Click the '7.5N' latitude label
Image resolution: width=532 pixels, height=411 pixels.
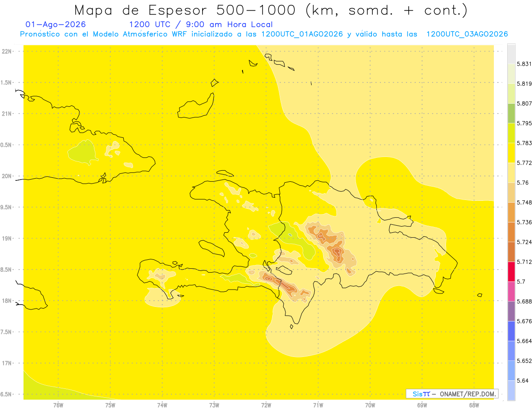click(x=7, y=332)
